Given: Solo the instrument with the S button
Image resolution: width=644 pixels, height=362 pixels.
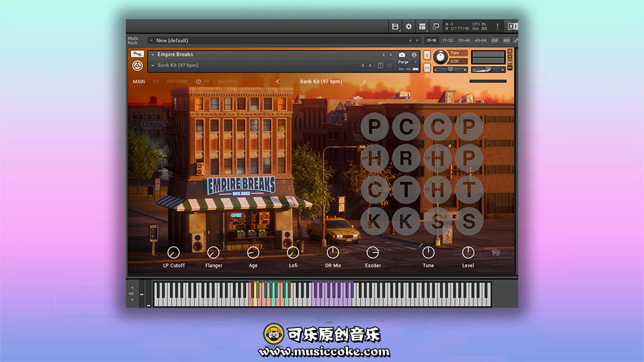Looking at the screenshot, I should (427, 55).
